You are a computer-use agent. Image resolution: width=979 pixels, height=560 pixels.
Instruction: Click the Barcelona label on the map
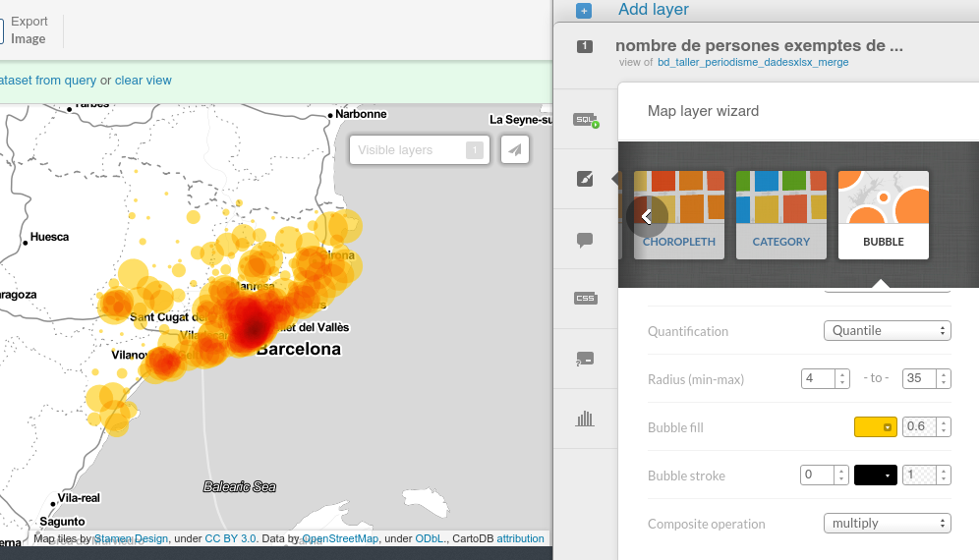[x=299, y=349]
